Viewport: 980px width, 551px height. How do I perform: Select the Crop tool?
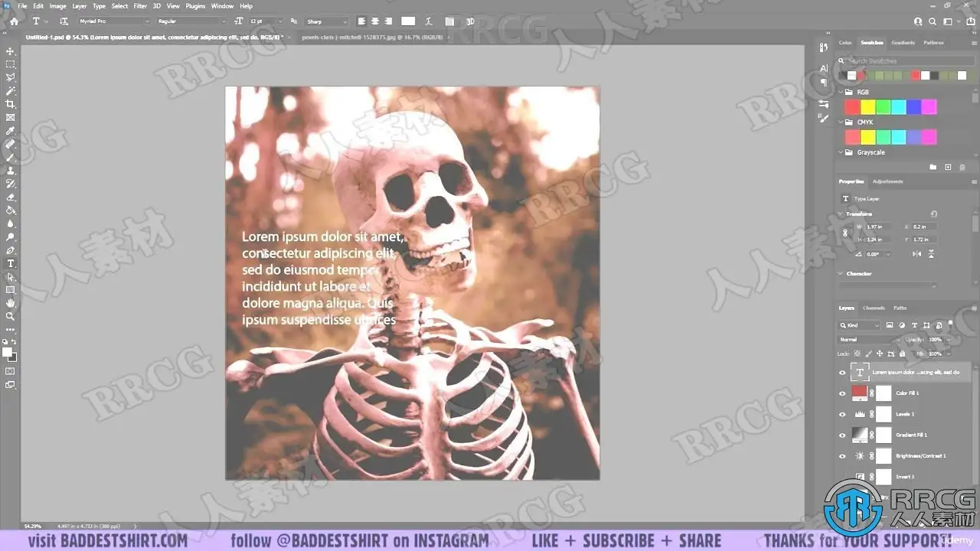pos(11,104)
